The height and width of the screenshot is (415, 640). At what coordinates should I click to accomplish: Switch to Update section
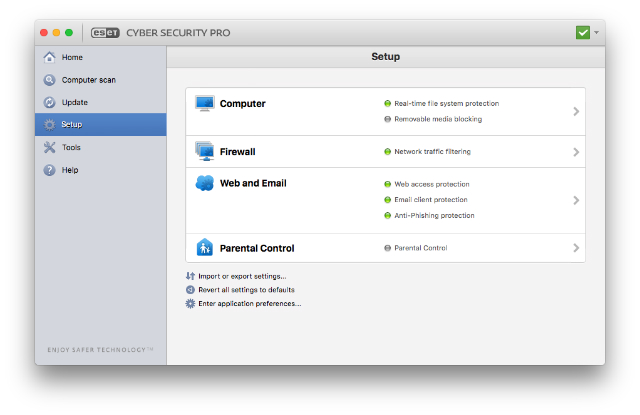100,102
